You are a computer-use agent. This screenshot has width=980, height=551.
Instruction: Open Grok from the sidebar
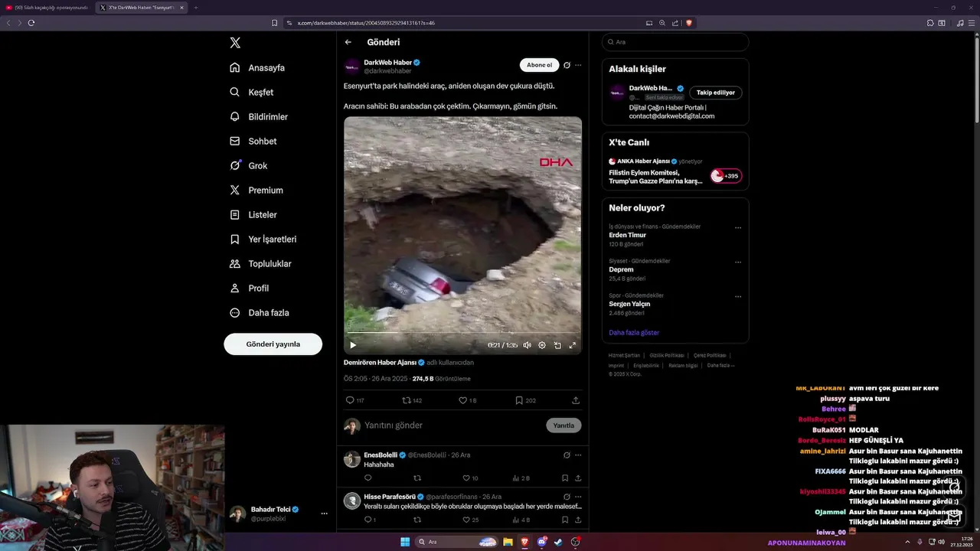(249, 165)
